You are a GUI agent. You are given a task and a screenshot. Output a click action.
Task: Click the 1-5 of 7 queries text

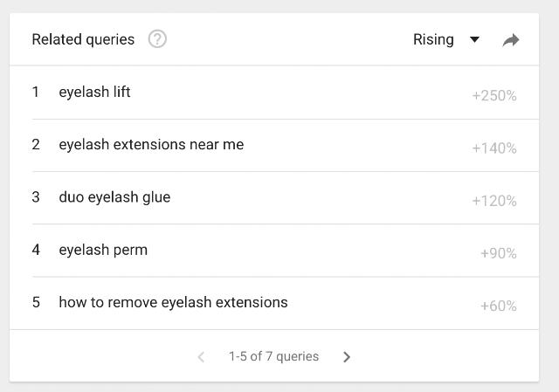(x=273, y=356)
